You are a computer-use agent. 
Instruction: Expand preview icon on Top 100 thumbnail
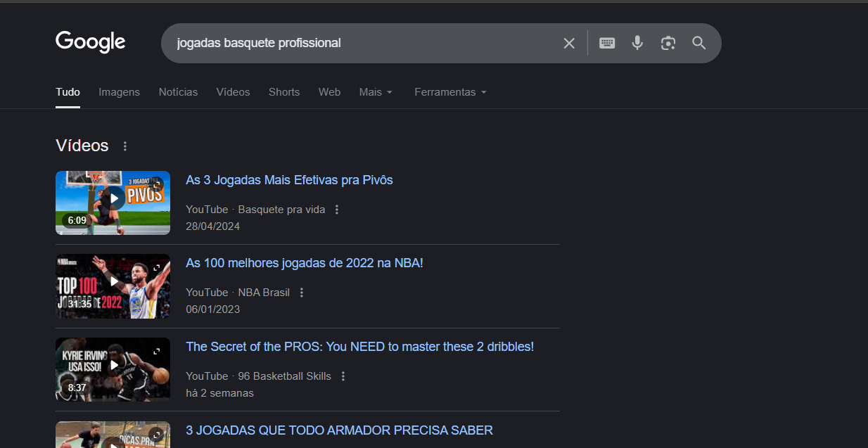point(156,268)
